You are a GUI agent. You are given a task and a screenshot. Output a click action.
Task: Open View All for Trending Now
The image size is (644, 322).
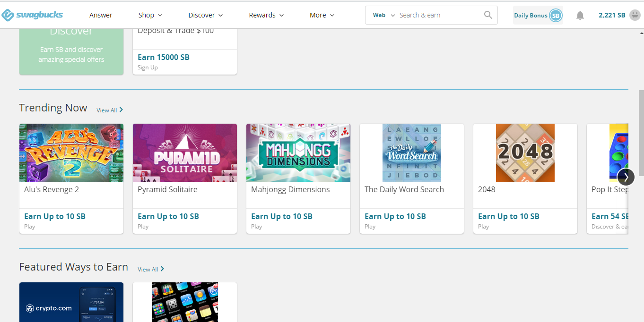tap(110, 110)
